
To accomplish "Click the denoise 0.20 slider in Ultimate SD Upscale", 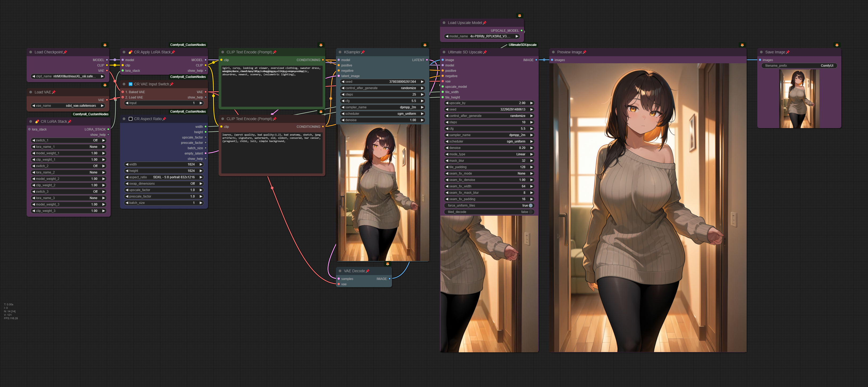I will (489, 148).
